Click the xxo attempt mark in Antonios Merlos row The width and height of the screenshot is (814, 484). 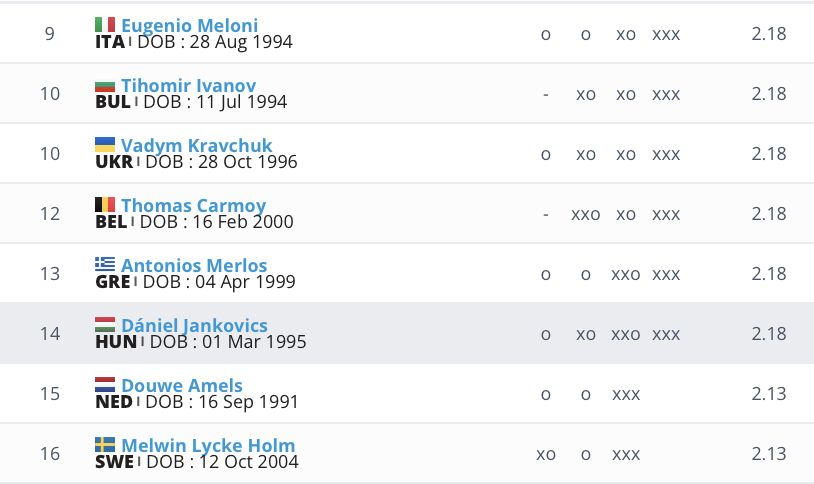tap(626, 274)
